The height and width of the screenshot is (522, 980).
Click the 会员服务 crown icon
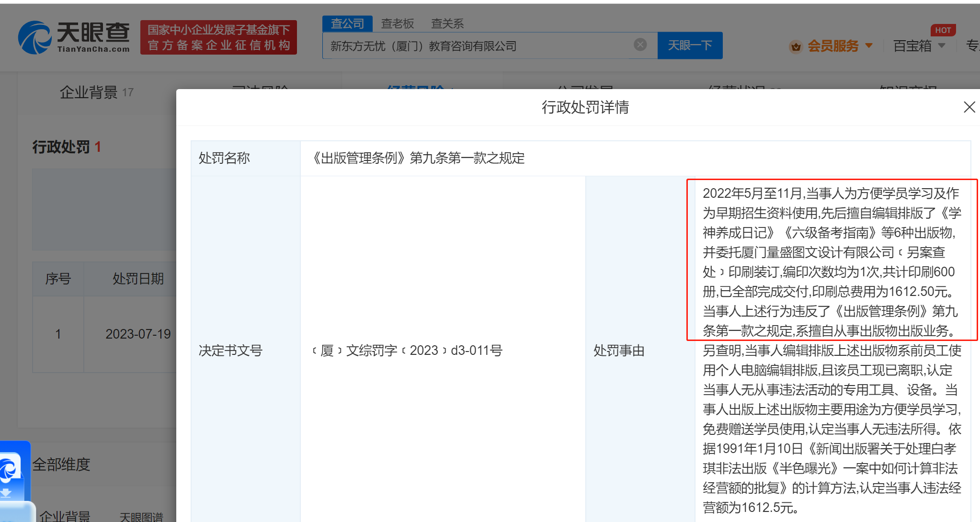pos(796,46)
